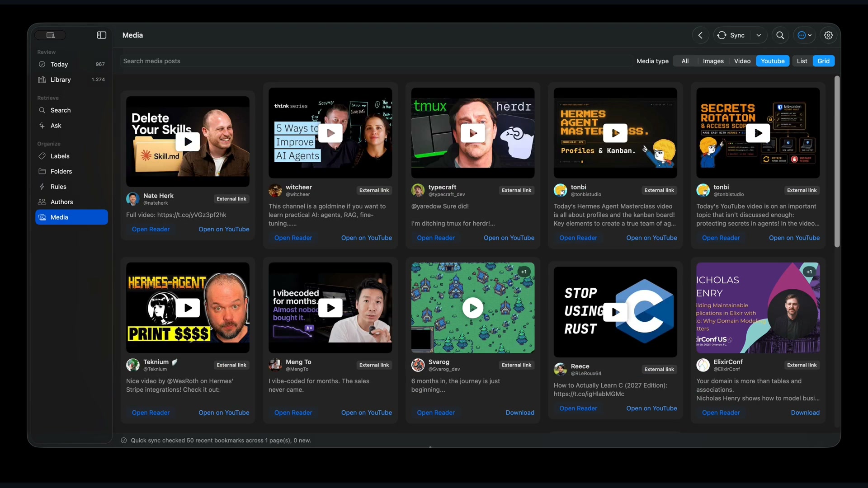
Task: Open Authors in the sidebar
Action: (x=71, y=202)
